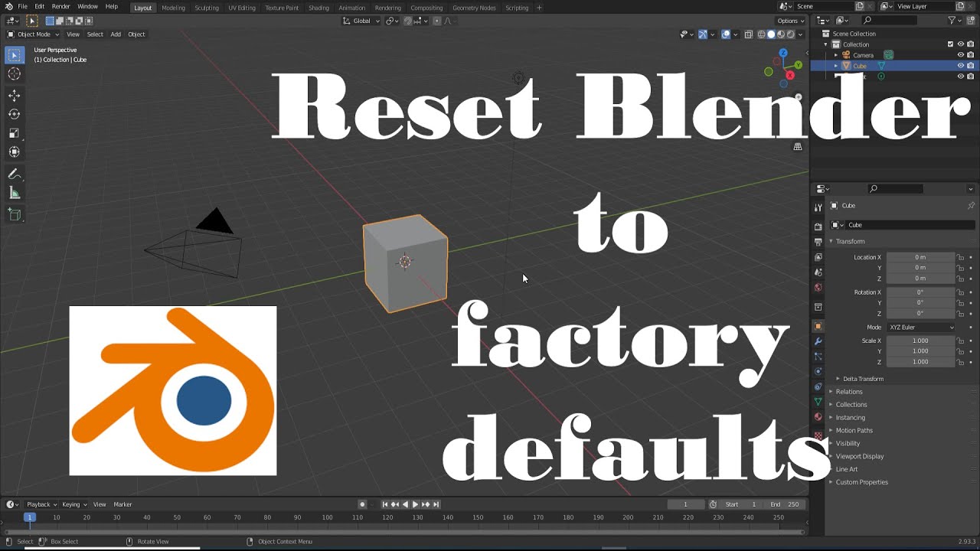Toggle lock on Location X
This screenshot has height=551, width=980.
(x=961, y=257)
